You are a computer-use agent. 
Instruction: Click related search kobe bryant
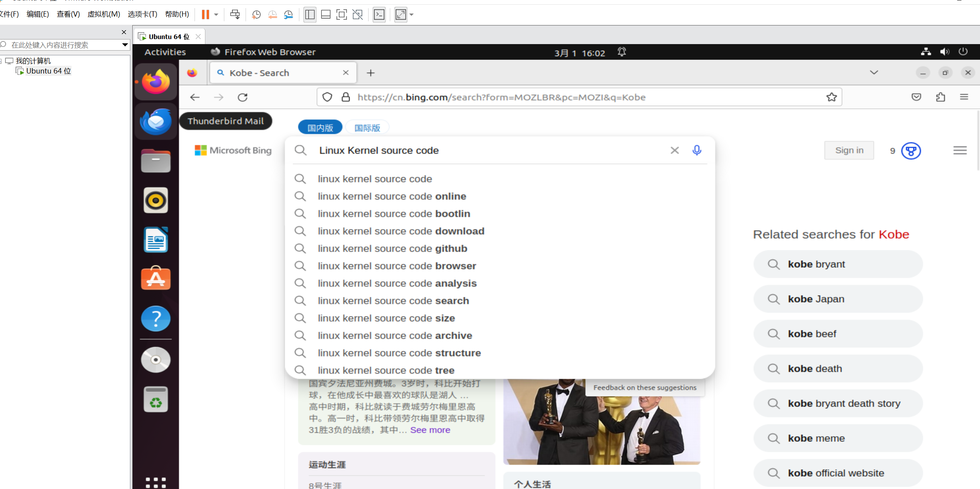838,264
